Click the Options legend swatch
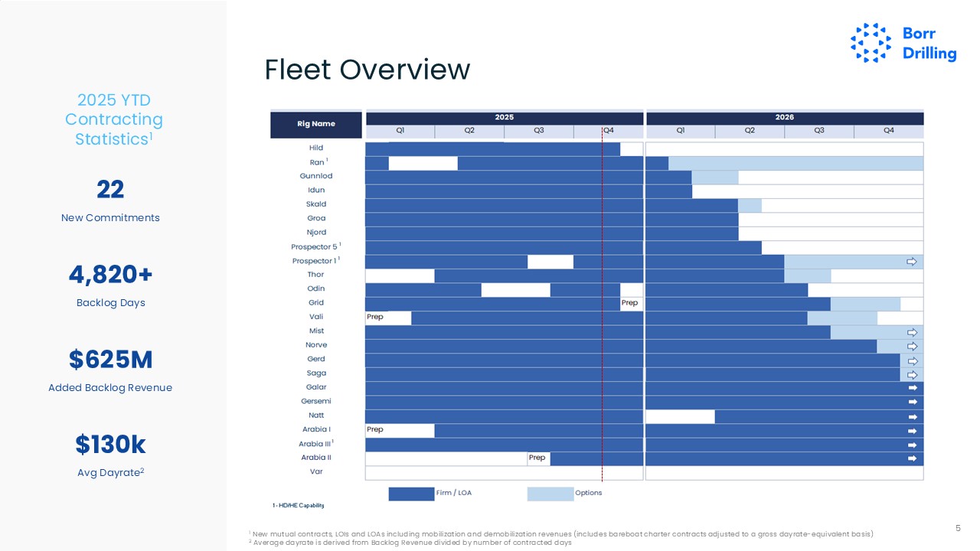This screenshot has width=980, height=551. (550, 494)
